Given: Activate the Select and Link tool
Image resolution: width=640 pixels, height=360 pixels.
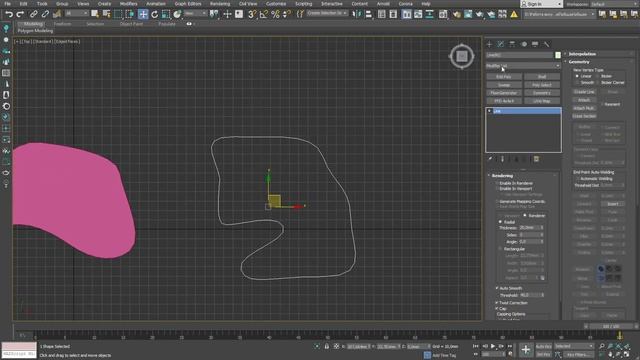Looking at the screenshot, I should (33, 14).
